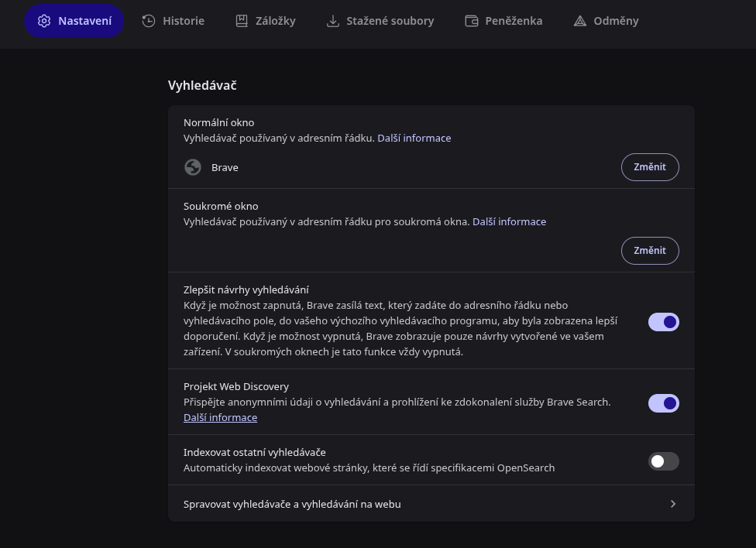Switch to the Stažené soubory tab label
Image resolution: width=756 pixels, height=548 pixels.
point(390,21)
